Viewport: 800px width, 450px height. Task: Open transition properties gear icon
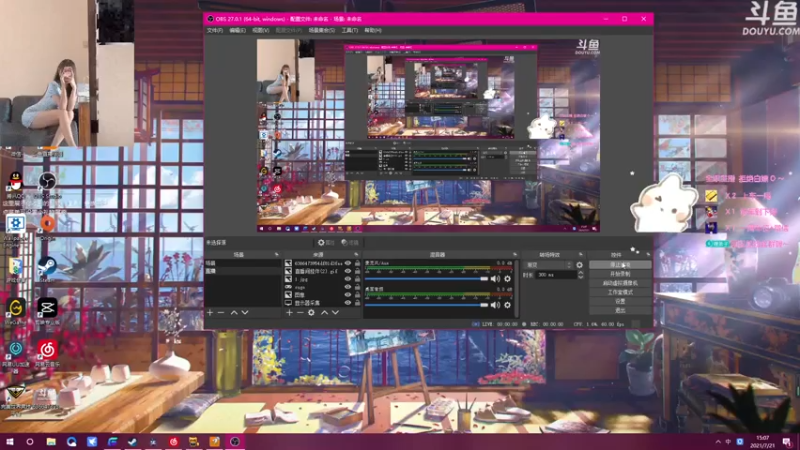(x=579, y=265)
